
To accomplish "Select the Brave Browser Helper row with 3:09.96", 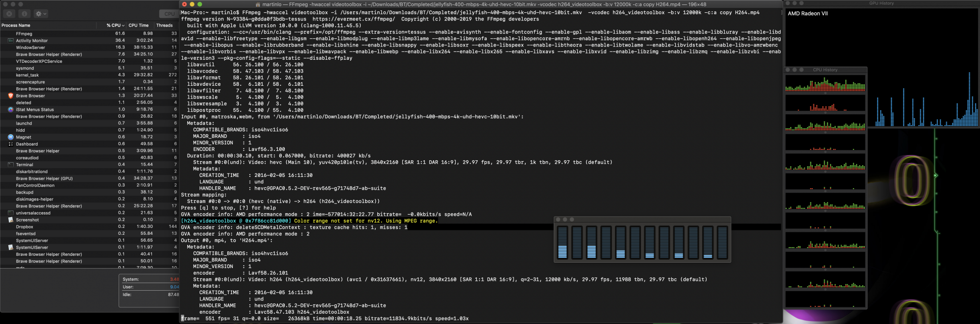I will [x=89, y=151].
